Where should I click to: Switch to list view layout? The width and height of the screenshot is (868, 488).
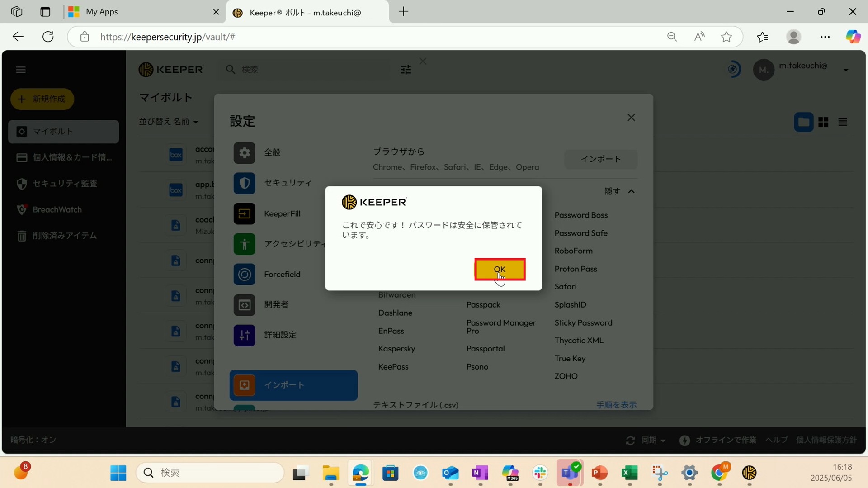point(843,122)
